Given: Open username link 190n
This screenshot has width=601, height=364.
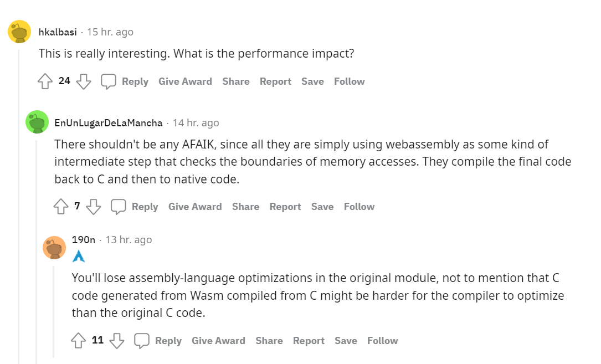Looking at the screenshot, I should pos(84,240).
